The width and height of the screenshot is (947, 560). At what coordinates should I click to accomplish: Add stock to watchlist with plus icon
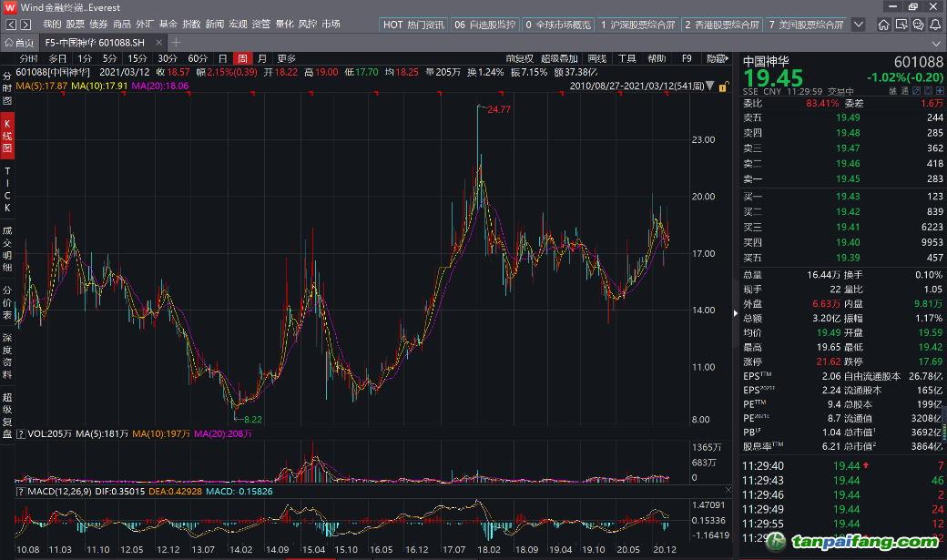click(x=939, y=91)
